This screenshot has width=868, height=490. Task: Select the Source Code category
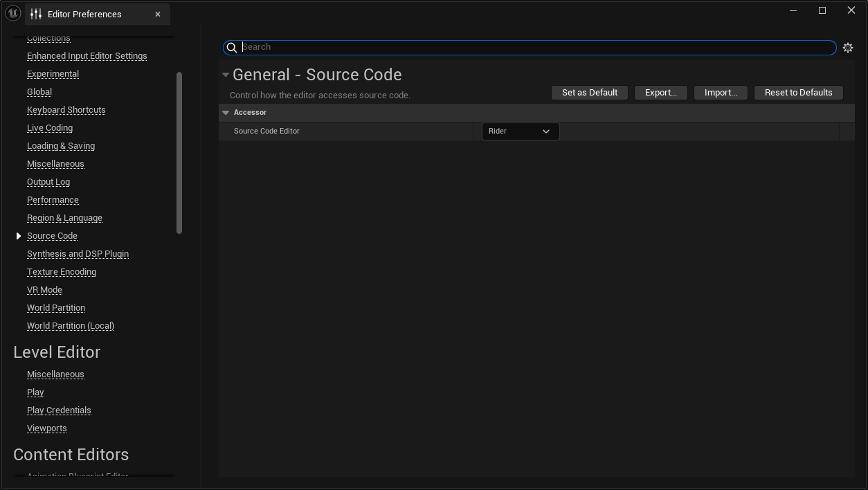point(52,236)
